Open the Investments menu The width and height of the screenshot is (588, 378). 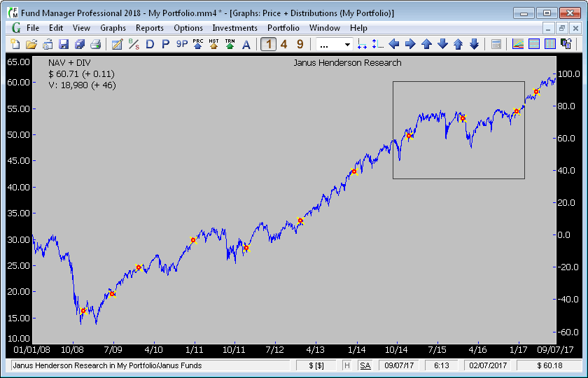pos(234,28)
